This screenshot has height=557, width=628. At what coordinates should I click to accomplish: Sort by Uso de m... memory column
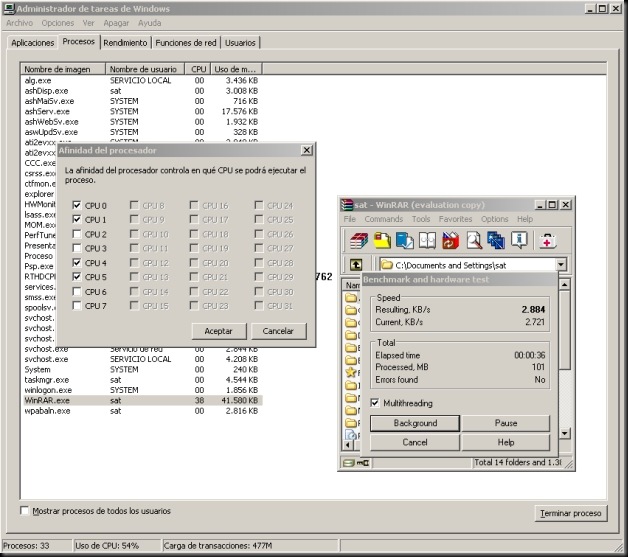tap(236, 69)
